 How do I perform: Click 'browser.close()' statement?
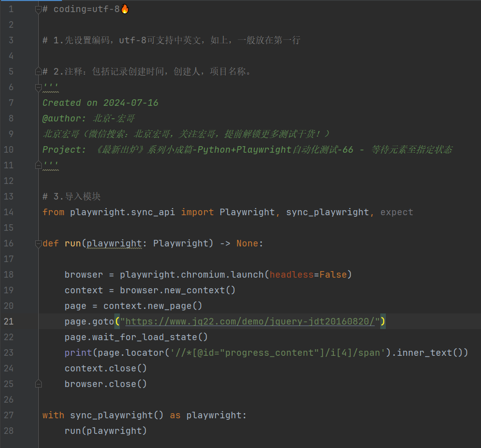pos(106,384)
